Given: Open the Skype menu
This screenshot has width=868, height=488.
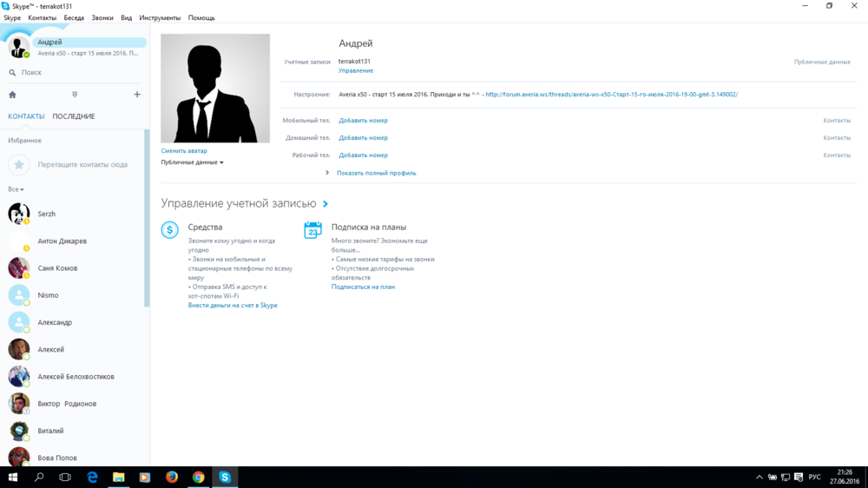Looking at the screenshot, I should [x=11, y=17].
